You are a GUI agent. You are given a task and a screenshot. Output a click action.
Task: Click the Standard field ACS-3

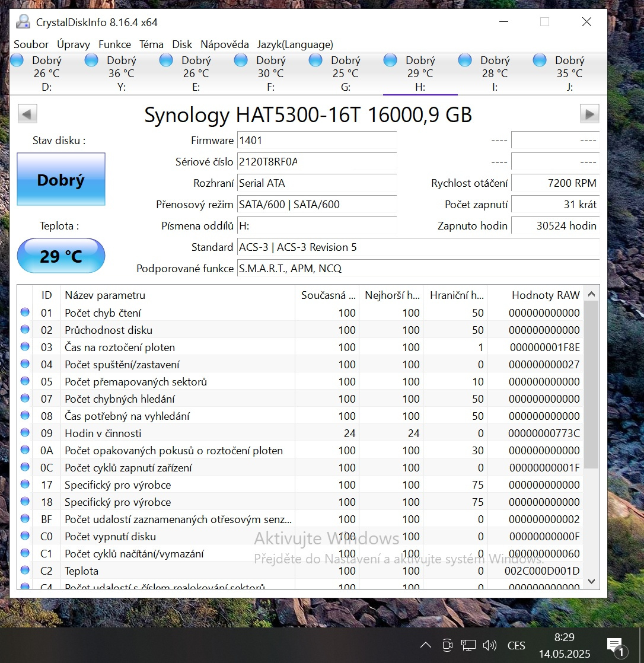418,247
